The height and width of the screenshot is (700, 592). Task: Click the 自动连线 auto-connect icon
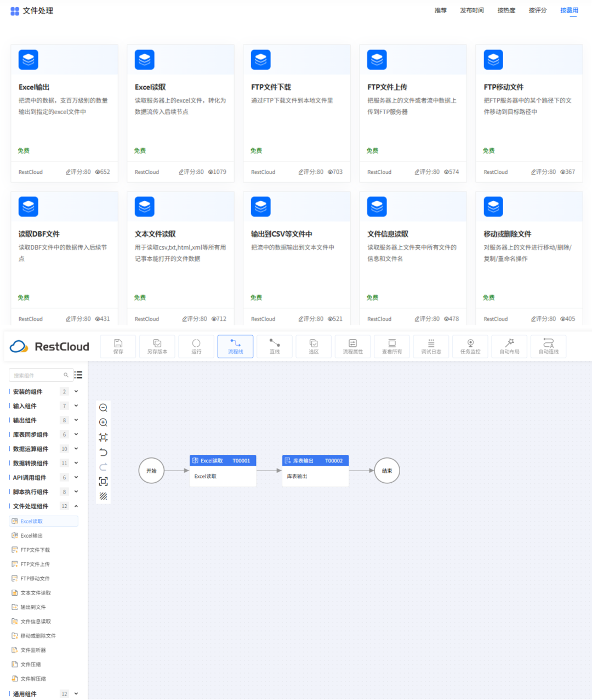pyautogui.click(x=548, y=346)
